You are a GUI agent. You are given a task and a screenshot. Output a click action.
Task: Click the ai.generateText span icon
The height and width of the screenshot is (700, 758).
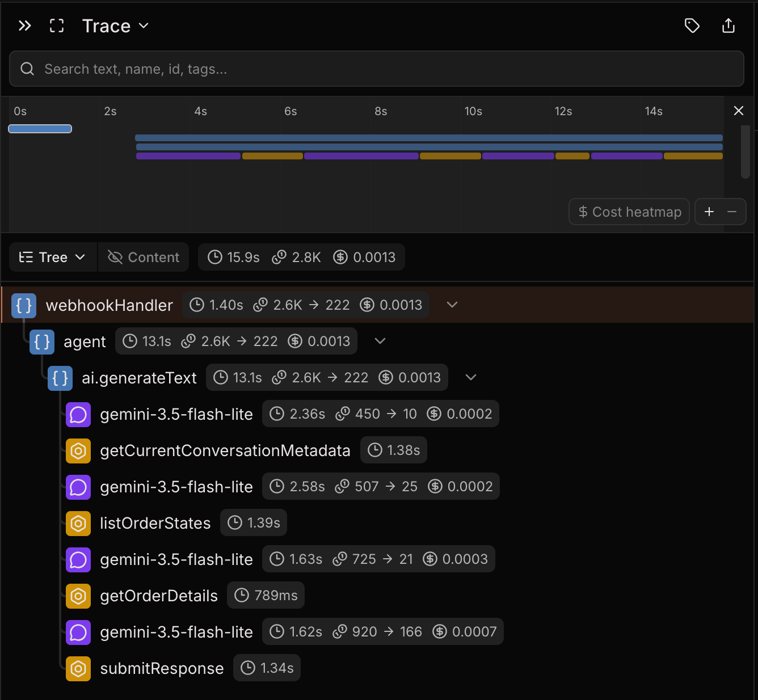60,378
